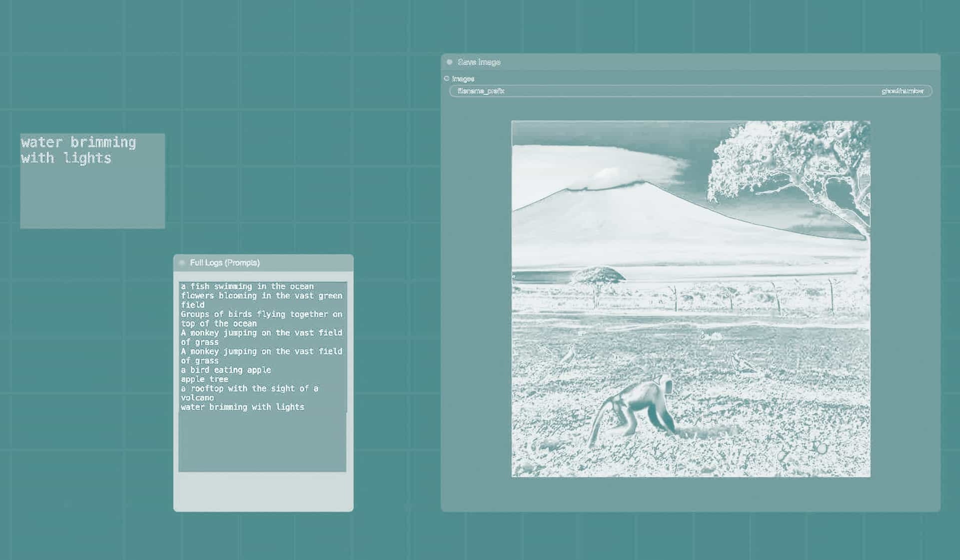Click blank space below the log entries
Image resolution: width=960 pixels, height=560 pixels.
(262, 442)
